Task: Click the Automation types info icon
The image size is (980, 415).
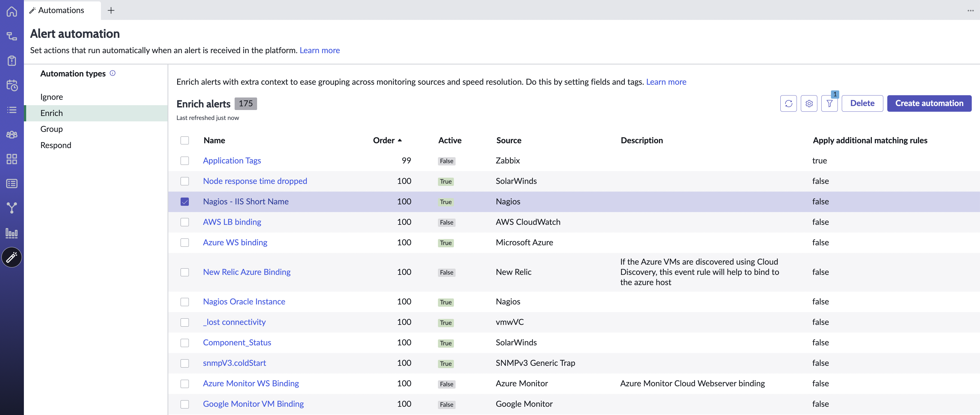Action: click(x=113, y=73)
